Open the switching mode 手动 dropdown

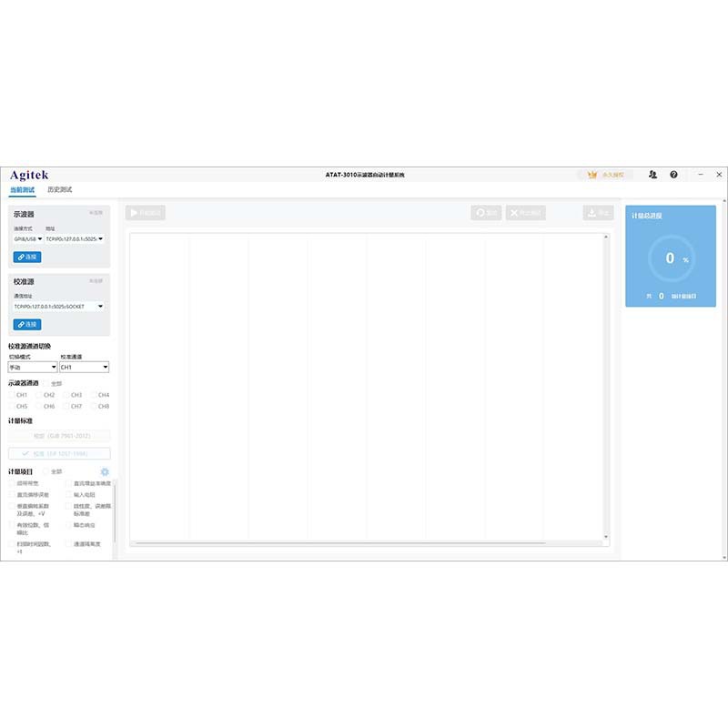coord(33,368)
